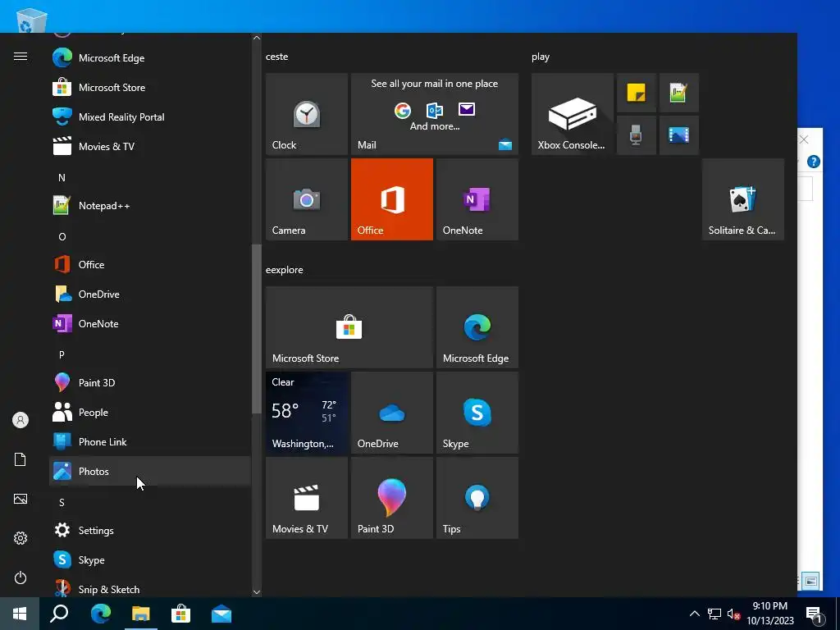Open the Camera tile

coord(307,199)
